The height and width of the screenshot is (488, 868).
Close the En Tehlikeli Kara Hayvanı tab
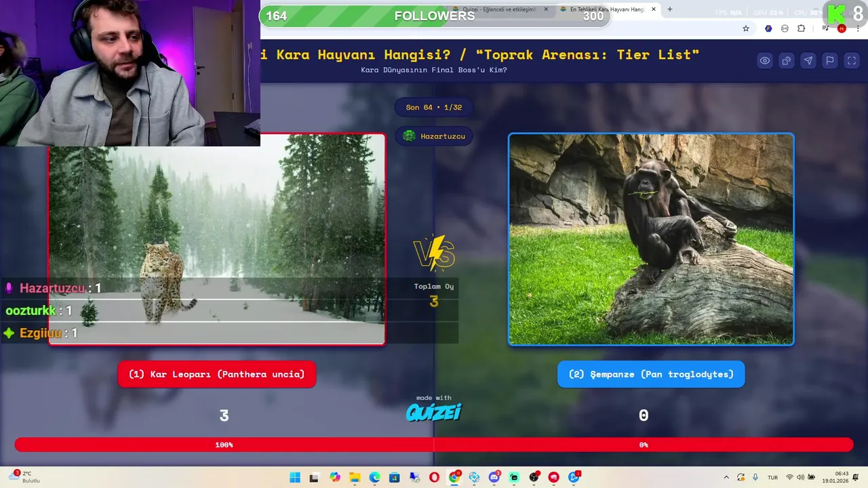(654, 9)
